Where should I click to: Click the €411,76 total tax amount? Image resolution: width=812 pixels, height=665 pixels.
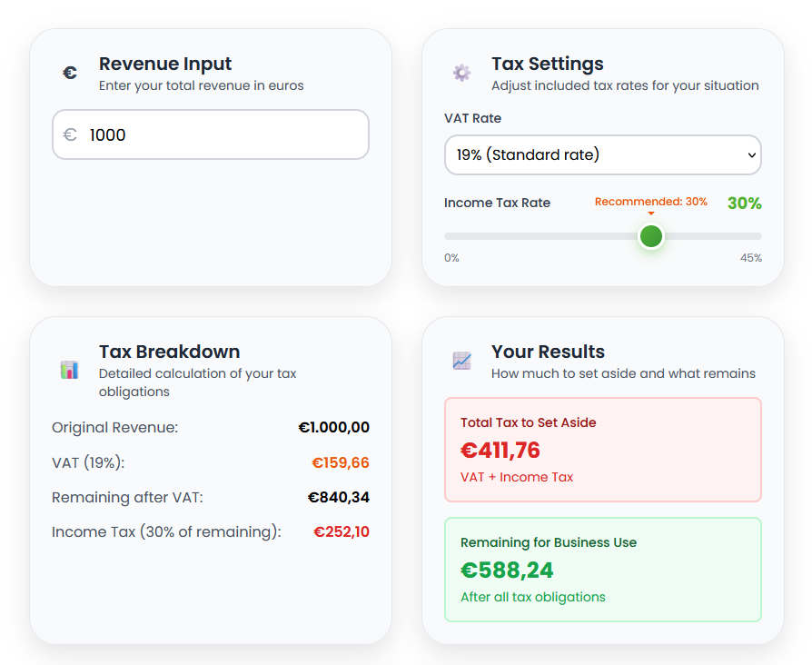pyautogui.click(x=500, y=451)
